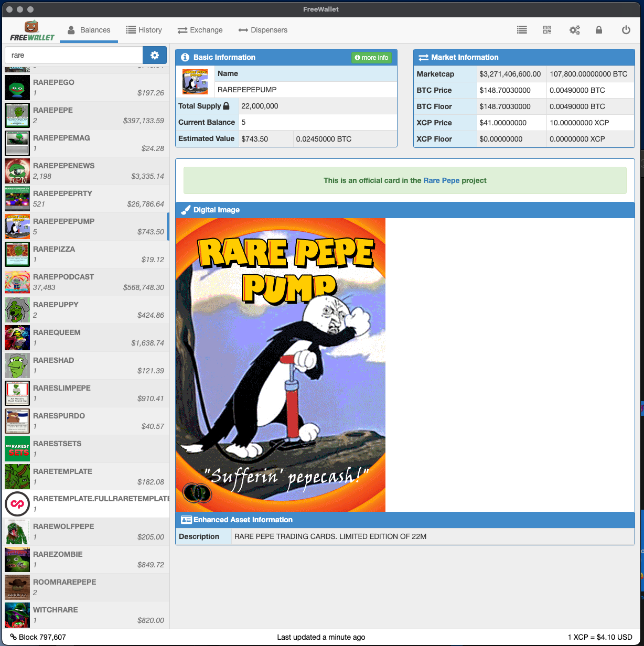Click the small asset image in Basic Information
The height and width of the screenshot is (646, 644).
point(195,82)
